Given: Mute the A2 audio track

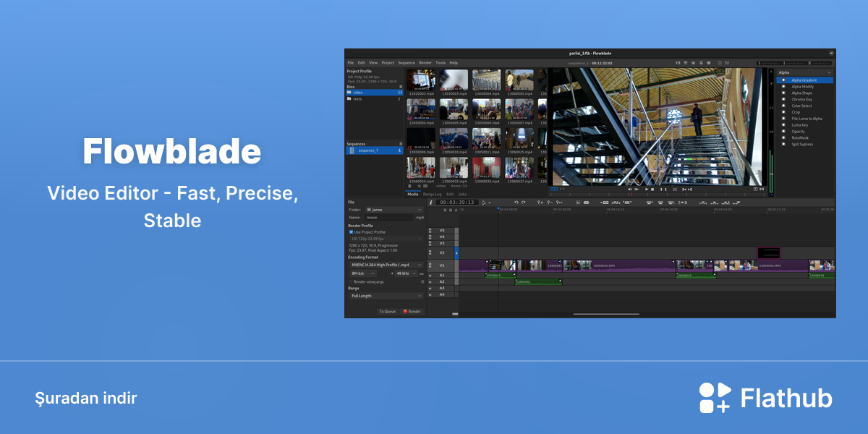Looking at the screenshot, I should tap(430, 281).
